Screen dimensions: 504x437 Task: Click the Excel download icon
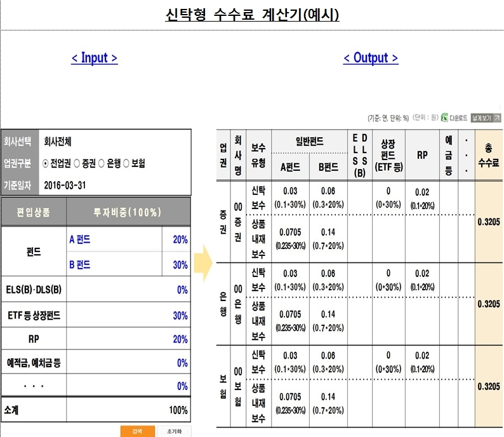click(x=445, y=118)
